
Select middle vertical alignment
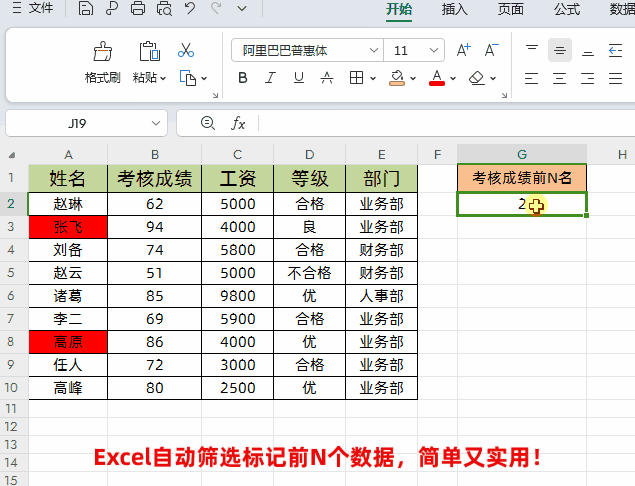[x=560, y=50]
